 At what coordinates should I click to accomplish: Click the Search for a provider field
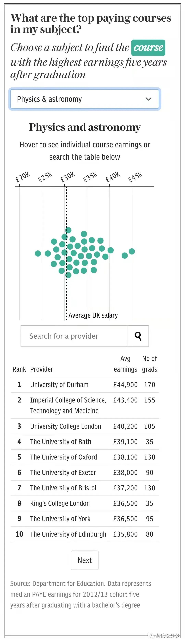(74, 336)
